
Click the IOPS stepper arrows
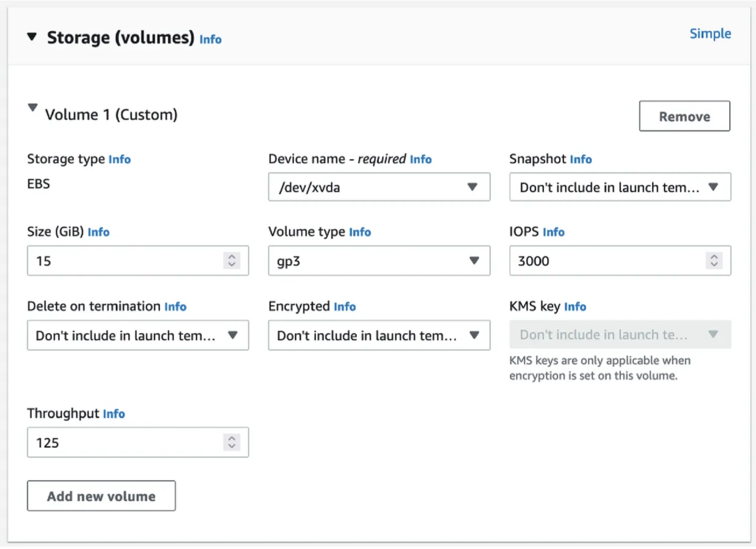[714, 260]
